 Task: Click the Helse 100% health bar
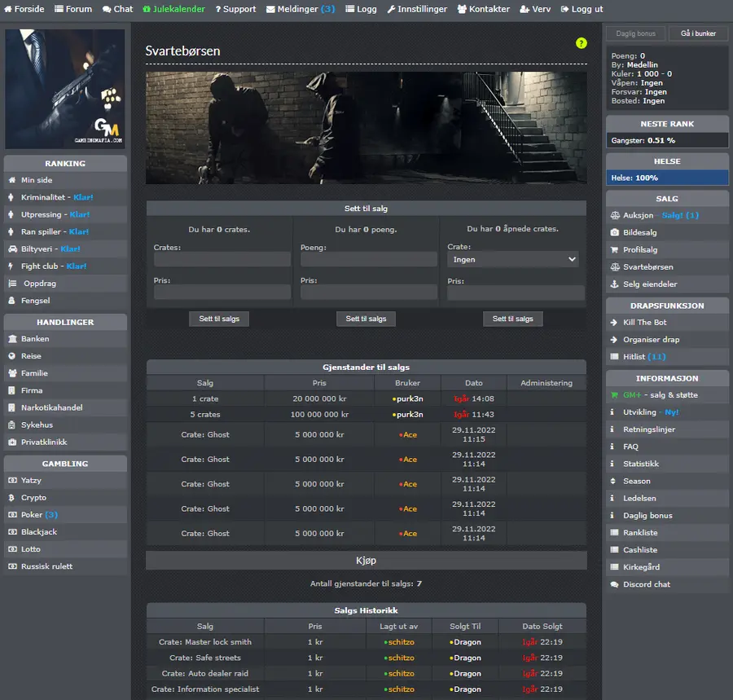coord(666,178)
